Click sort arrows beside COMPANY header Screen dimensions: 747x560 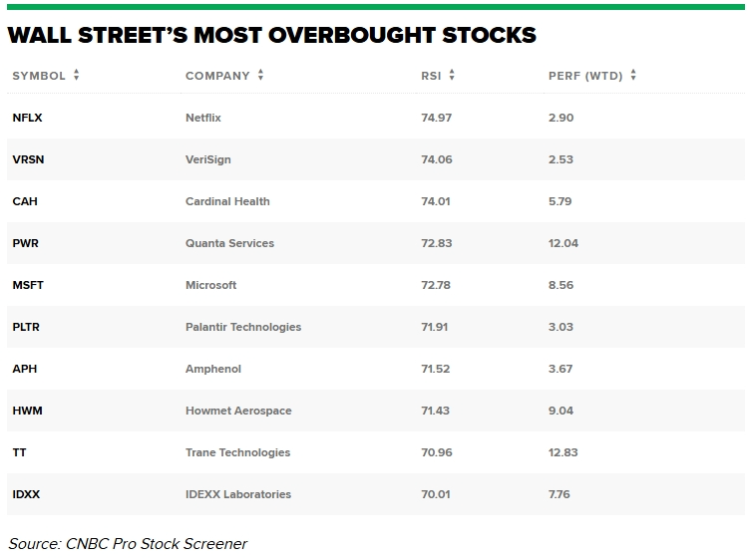click(x=260, y=76)
